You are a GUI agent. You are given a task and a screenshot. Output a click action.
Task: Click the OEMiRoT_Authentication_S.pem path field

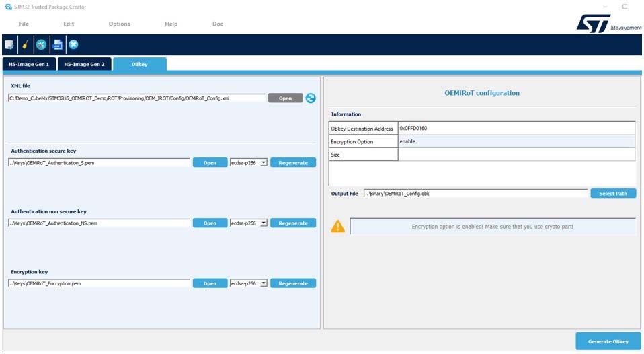99,162
